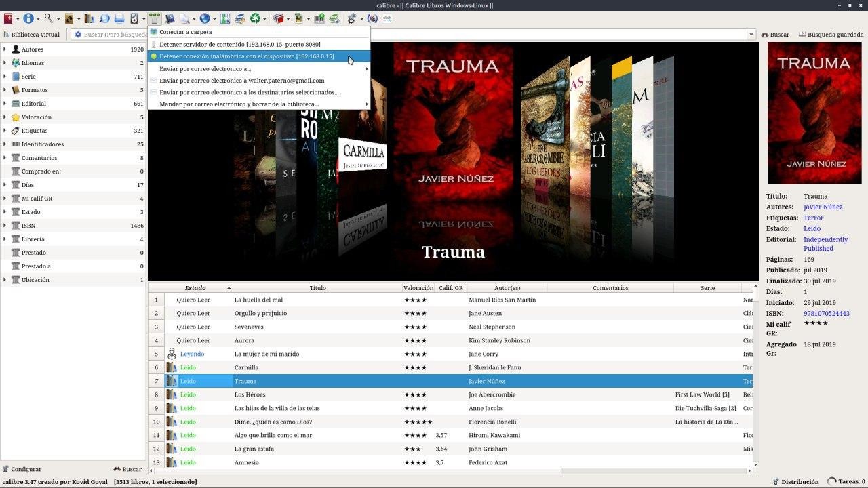Click the green Connect/share toolbar icon
Image resolution: width=868 pixels, height=488 pixels.
coord(155,19)
